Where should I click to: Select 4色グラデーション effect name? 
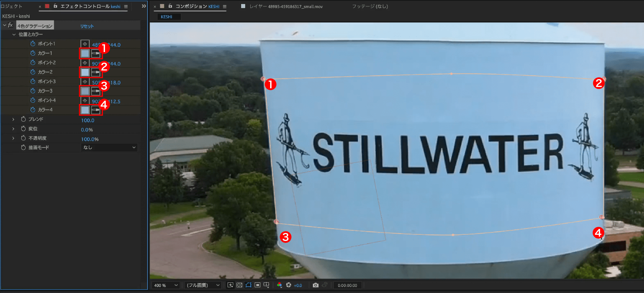(x=35, y=26)
